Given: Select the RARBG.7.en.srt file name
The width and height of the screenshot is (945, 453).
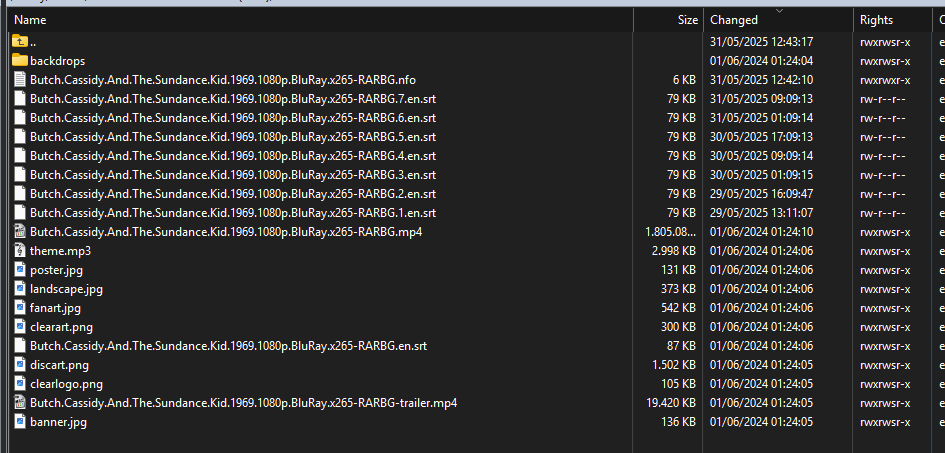Looking at the screenshot, I should (x=233, y=99).
